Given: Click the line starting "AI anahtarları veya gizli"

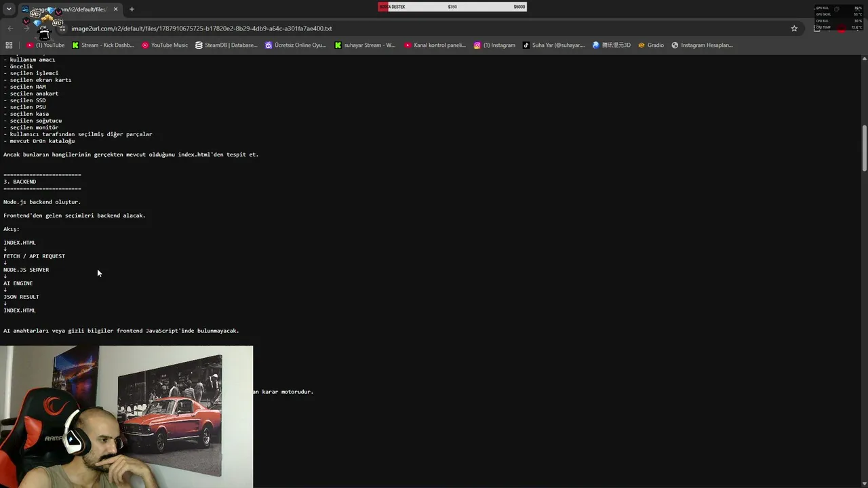Looking at the screenshot, I should click(121, 331).
